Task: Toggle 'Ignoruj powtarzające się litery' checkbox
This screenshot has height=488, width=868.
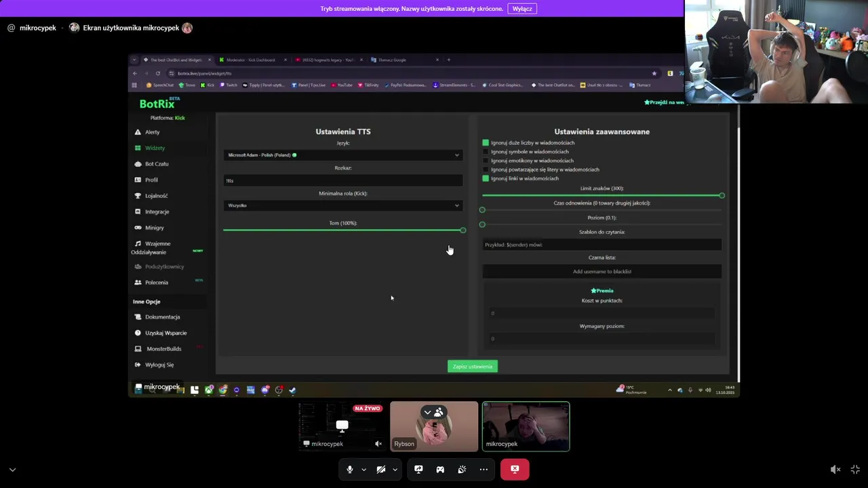Action: coord(486,169)
